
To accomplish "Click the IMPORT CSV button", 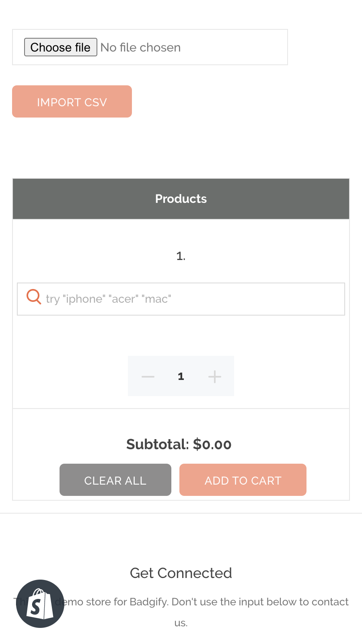I will click(72, 101).
